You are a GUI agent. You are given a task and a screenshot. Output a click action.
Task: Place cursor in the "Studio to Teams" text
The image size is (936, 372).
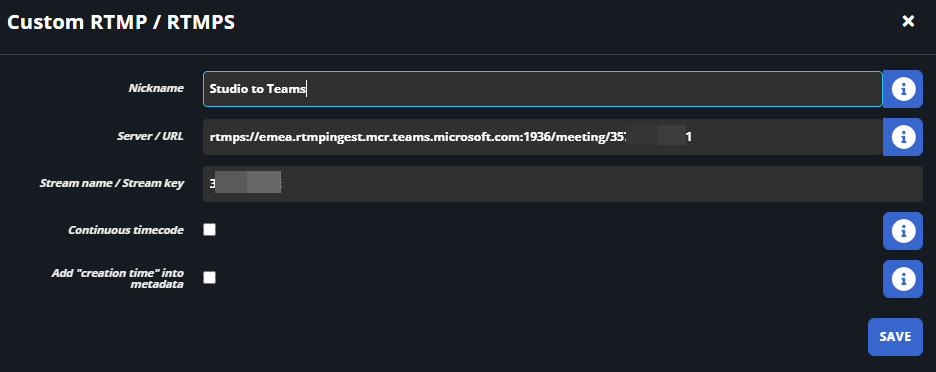(x=257, y=89)
